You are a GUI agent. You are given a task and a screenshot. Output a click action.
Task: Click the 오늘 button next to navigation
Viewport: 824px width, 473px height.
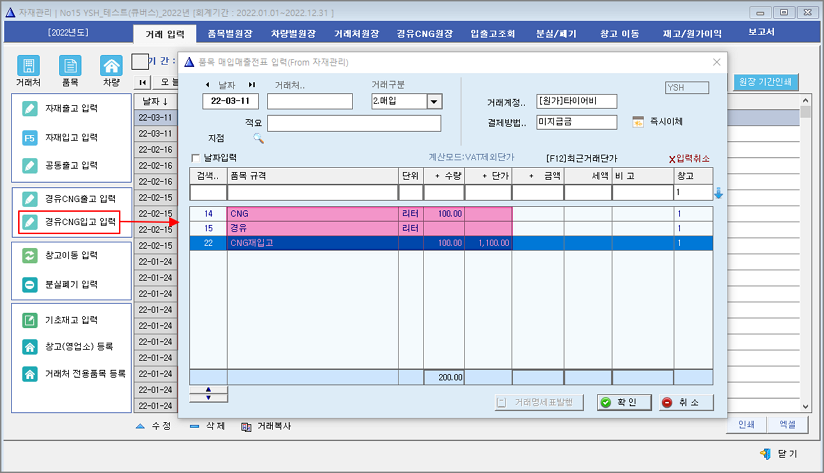point(168,83)
